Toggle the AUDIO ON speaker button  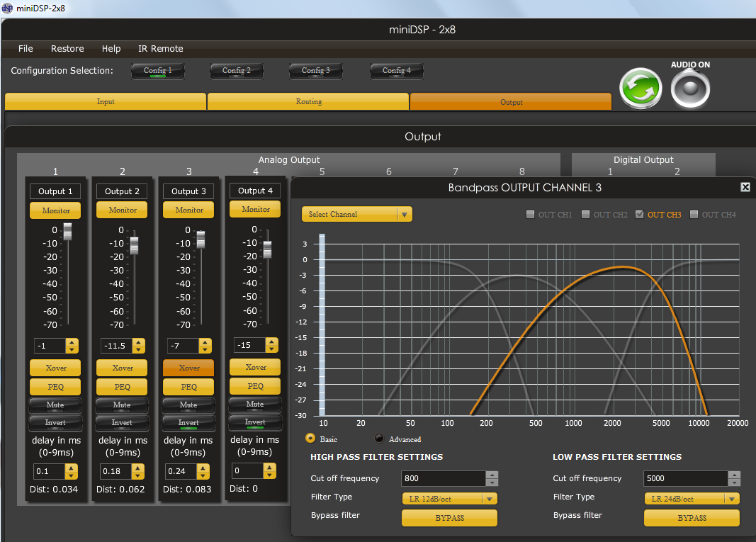(x=690, y=89)
